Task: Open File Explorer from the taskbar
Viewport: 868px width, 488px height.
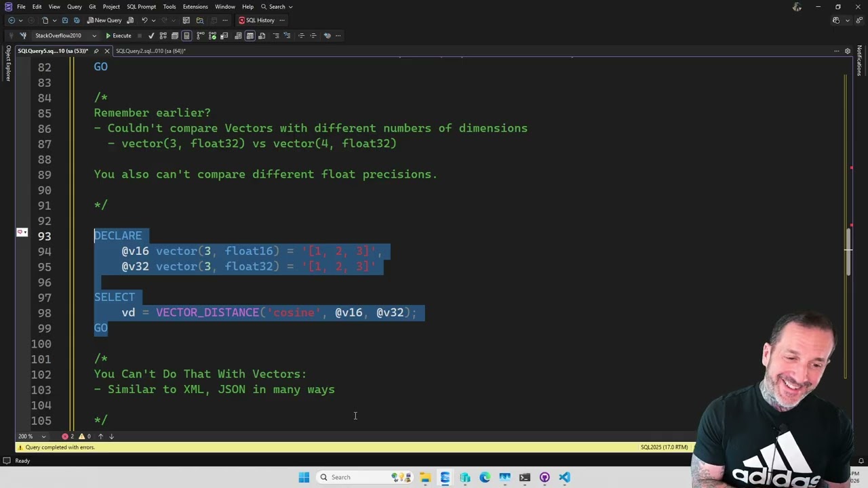Action: tap(425, 477)
